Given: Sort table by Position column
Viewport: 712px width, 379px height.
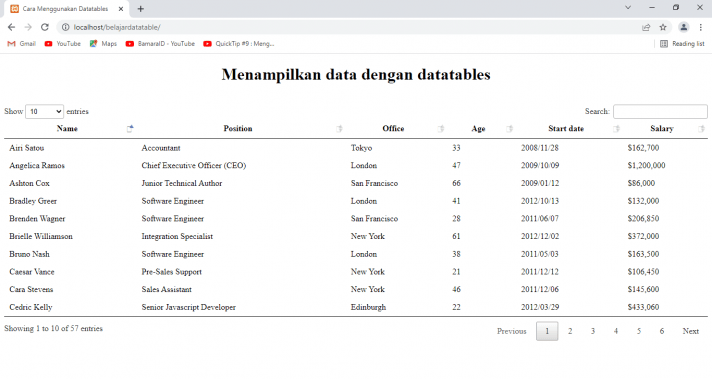Looking at the screenshot, I should [238, 128].
